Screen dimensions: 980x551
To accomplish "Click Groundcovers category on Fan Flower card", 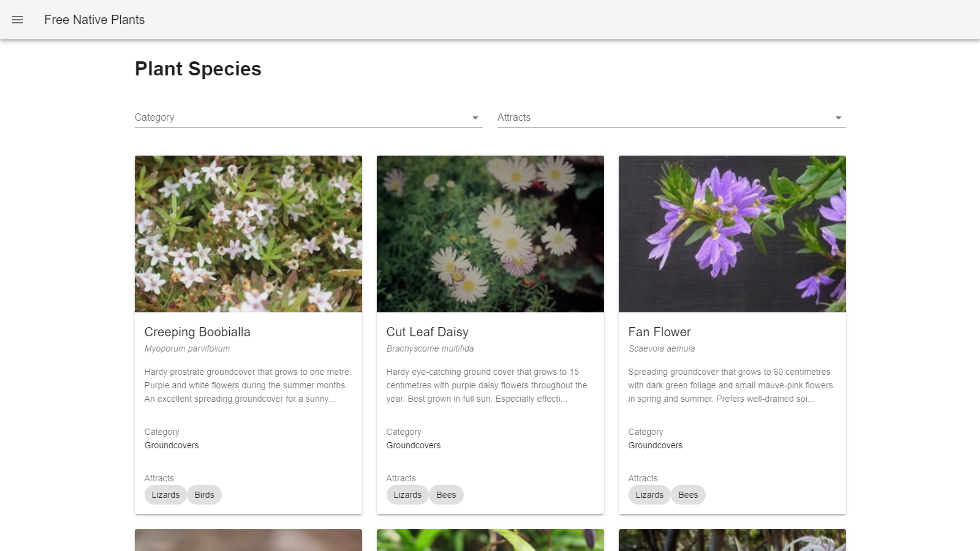I will pyautogui.click(x=655, y=445).
